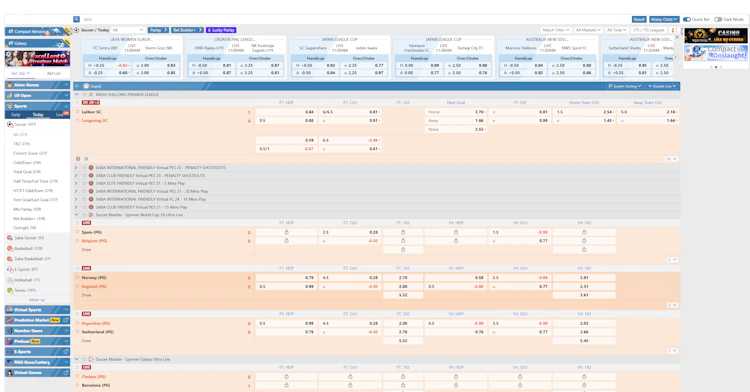Expand More sports in sidebar
750x392 pixels.
tap(37, 300)
